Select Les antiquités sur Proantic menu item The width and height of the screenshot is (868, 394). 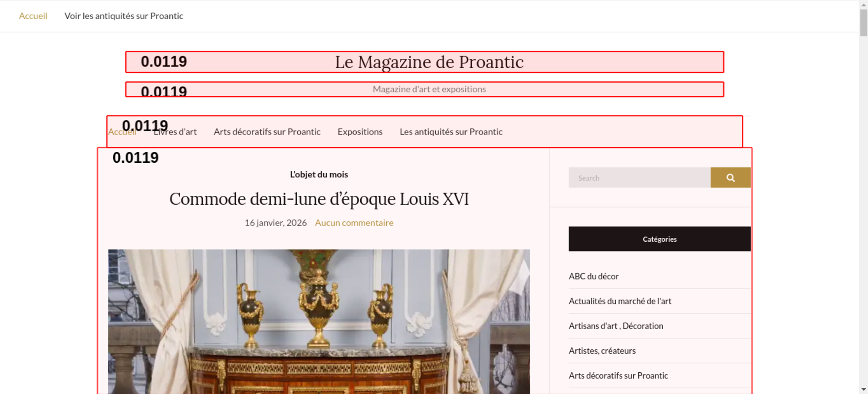(x=451, y=131)
